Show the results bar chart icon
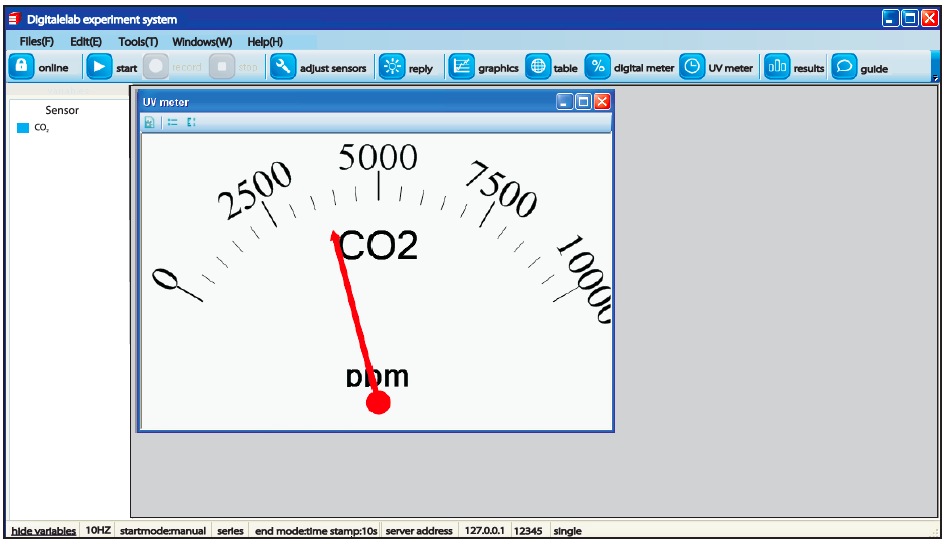948x544 pixels. [x=777, y=67]
